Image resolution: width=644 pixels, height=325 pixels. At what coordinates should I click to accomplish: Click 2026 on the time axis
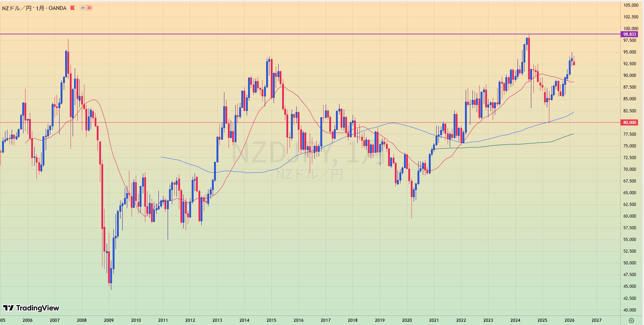pos(569,320)
